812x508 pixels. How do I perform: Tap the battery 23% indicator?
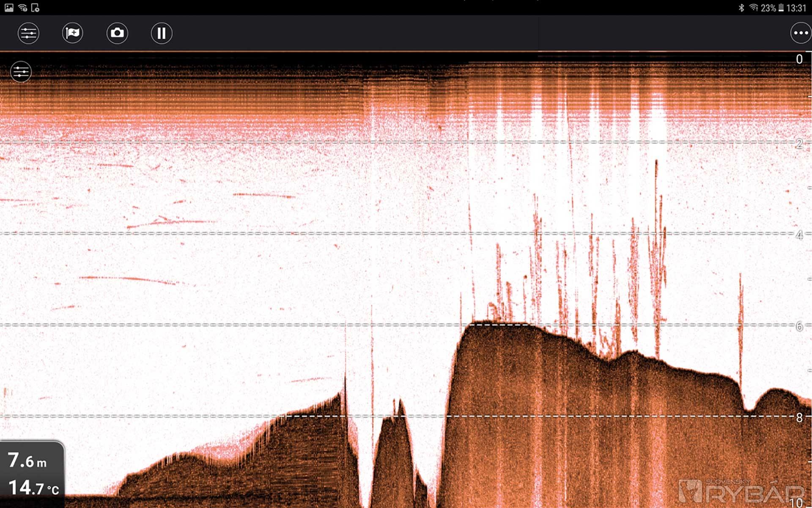point(772,8)
